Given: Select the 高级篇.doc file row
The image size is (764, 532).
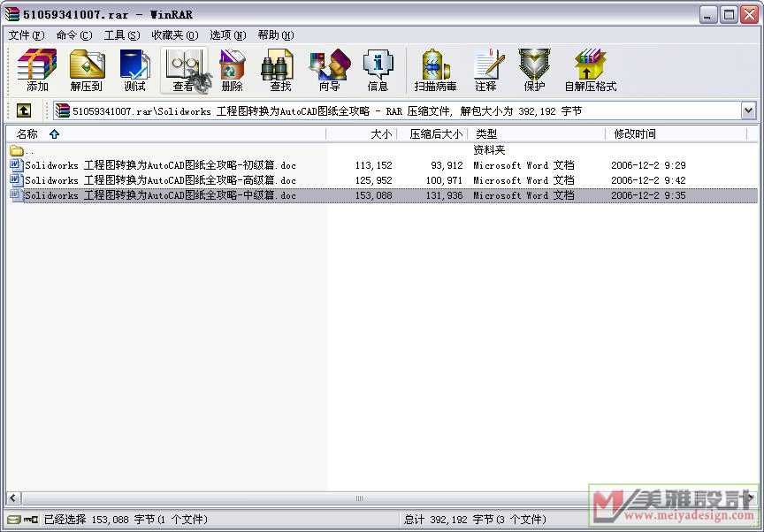Looking at the screenshot, I should [383, 180].
